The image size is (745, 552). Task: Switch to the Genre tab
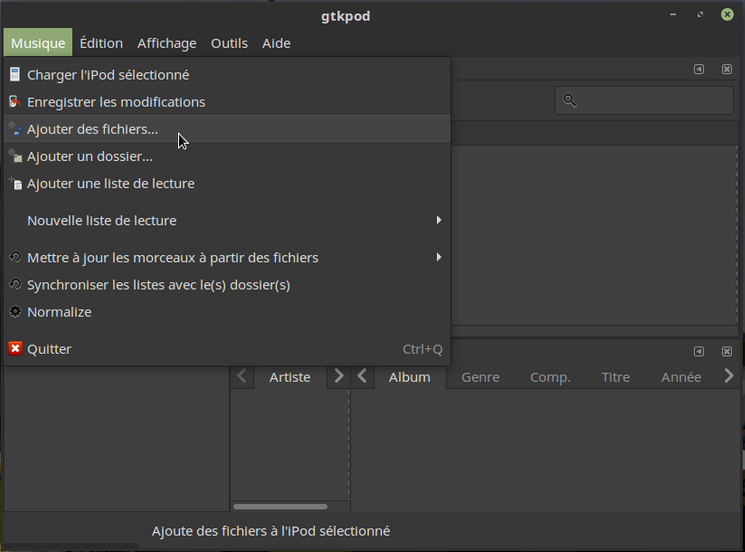tap(480, 377)
